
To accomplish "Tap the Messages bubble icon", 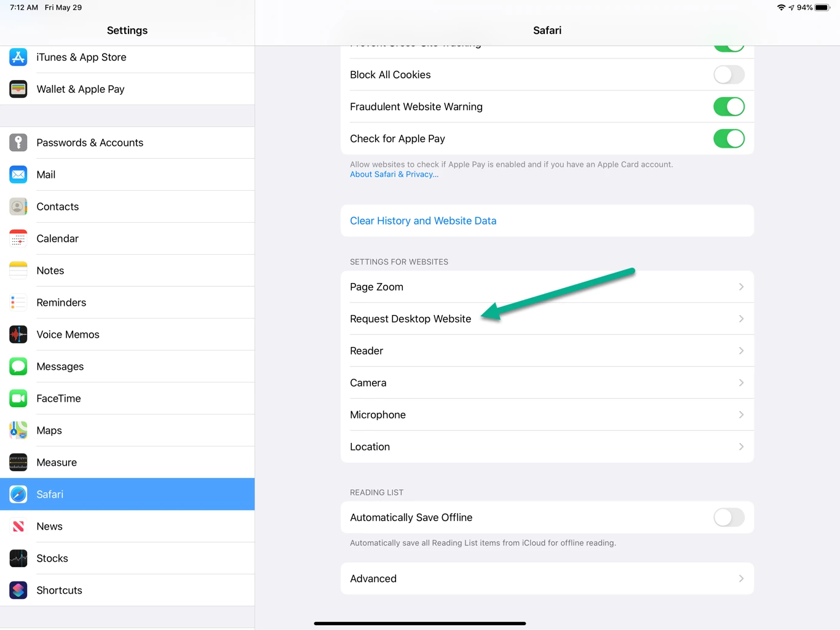I will click(x=18, y=367).
